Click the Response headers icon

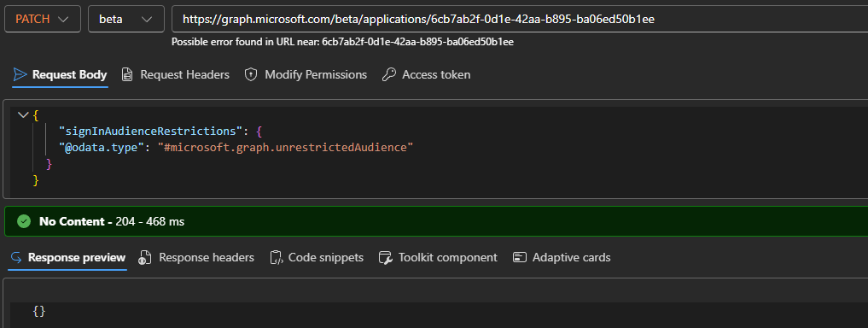click(145, 258)
